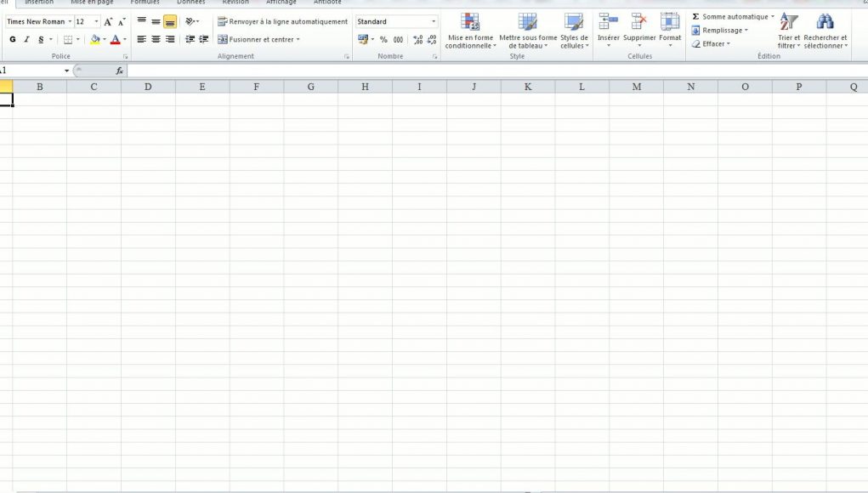Toggle italic formatting
This screenshot has height=493, width=868.
tap(26, 39)
